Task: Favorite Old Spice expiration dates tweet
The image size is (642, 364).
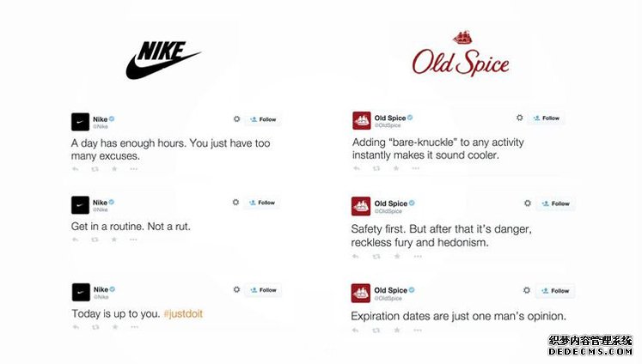Action: coord(397,330)
